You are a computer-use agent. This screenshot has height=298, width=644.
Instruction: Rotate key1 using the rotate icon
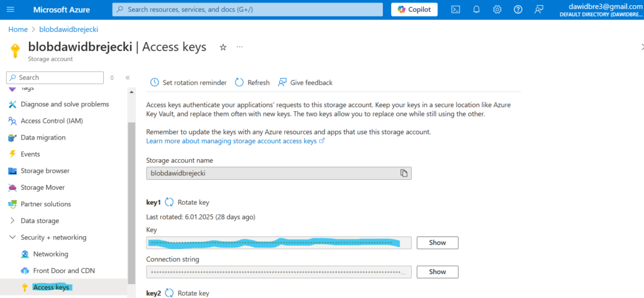169,202
